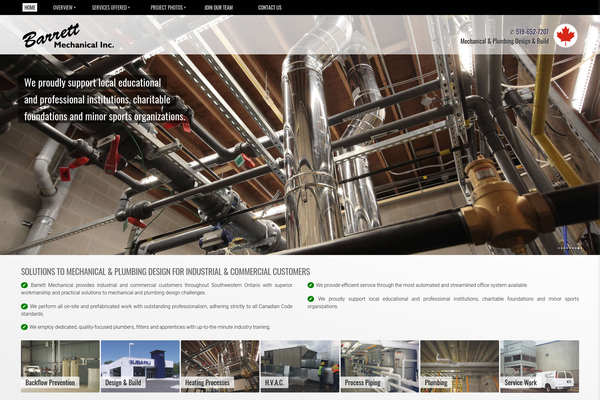
Task: Select the carousel pagination dots on hero image
Action: click(x=569, y=247)
